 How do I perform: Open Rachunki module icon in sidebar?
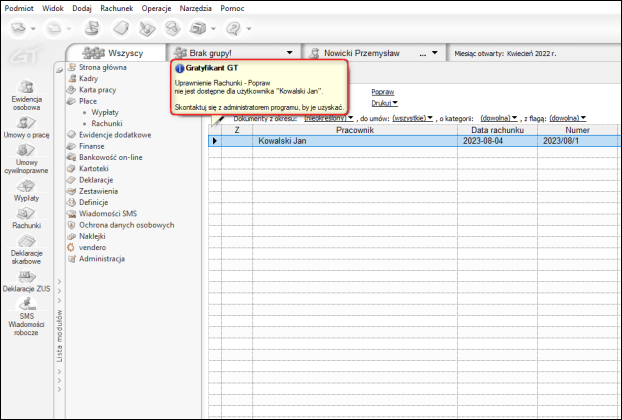pyautogui.click(x=26, y=218)
